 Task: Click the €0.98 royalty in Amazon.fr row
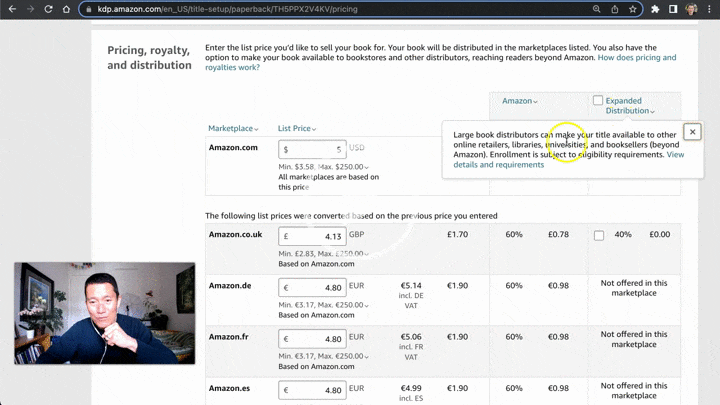tap(558, 337)
